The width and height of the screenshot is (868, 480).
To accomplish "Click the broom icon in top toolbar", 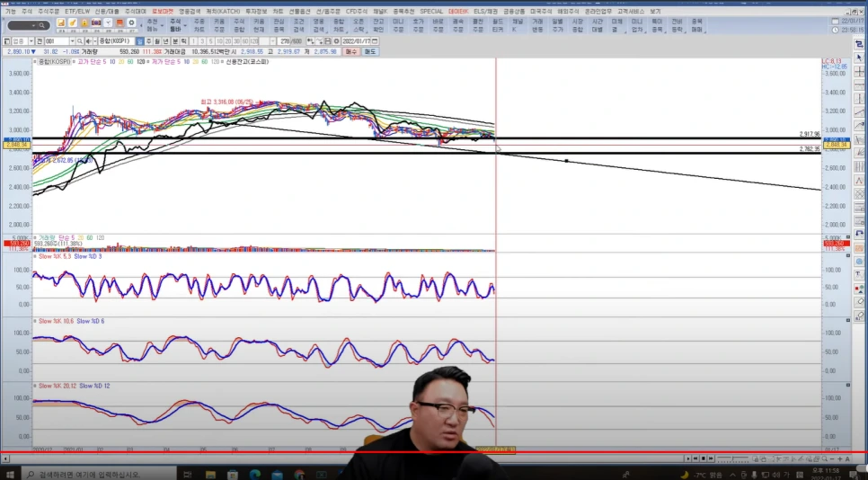I will click(73, 22).
